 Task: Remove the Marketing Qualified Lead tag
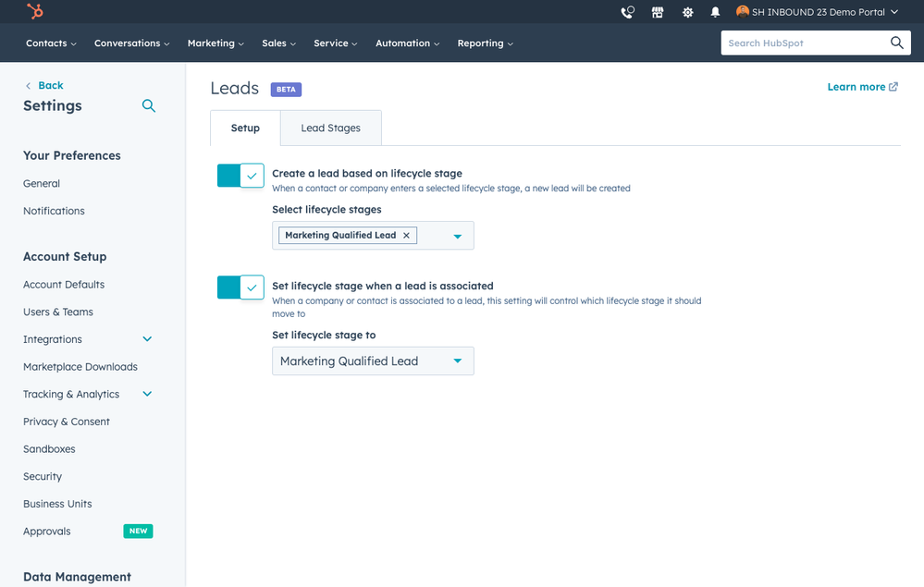[406, 236]
